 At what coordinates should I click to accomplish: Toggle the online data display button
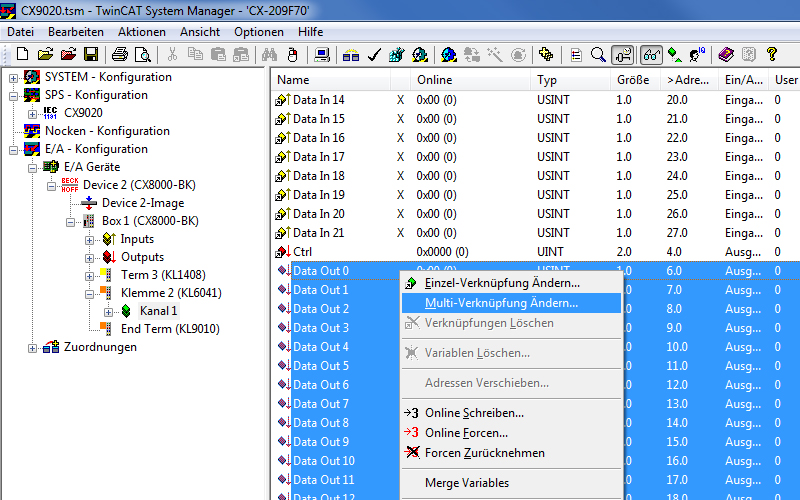coord(623,54)
